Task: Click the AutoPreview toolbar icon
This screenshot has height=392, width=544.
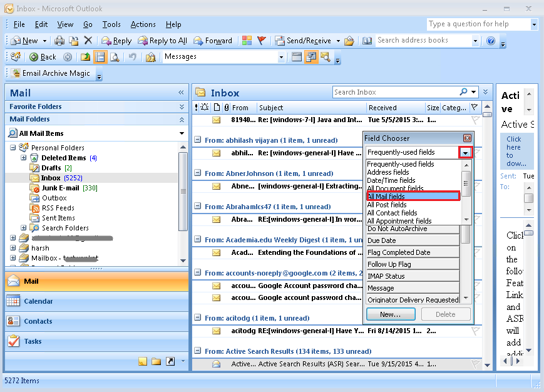Action: pos(296,57)
